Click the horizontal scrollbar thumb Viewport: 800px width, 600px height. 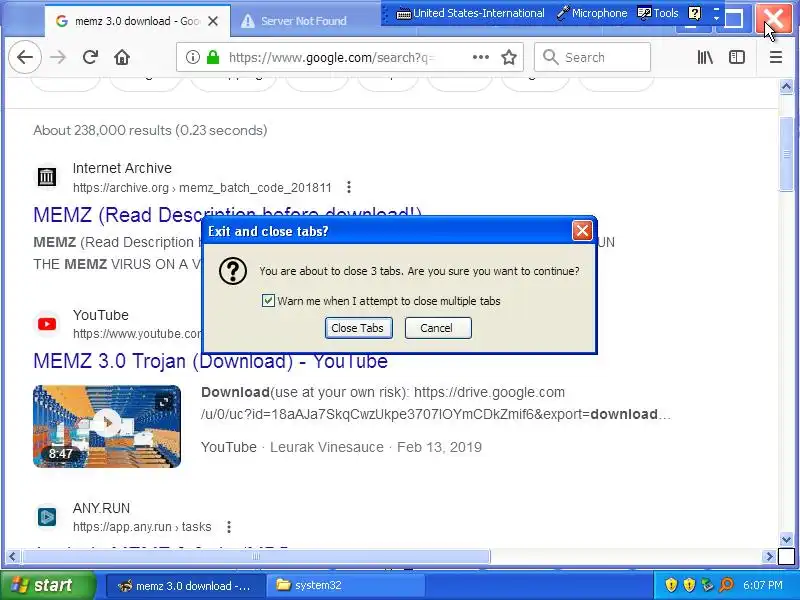coord(256,557)
